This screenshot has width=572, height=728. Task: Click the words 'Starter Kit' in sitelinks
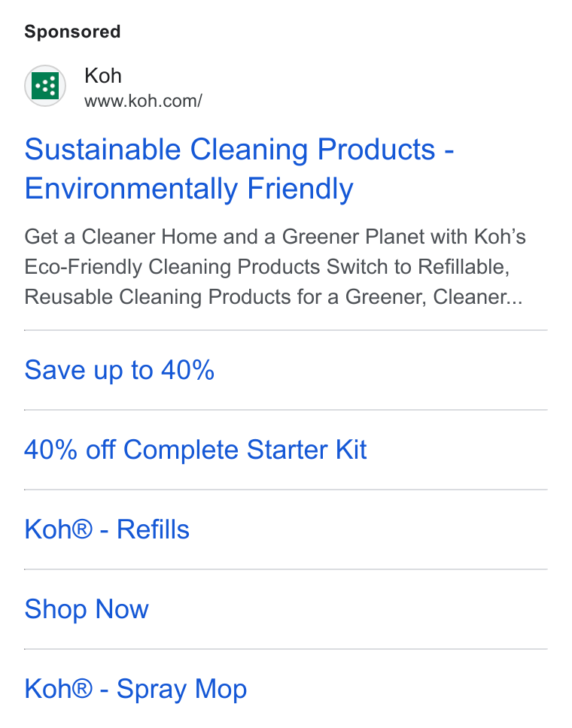[306, 450]
